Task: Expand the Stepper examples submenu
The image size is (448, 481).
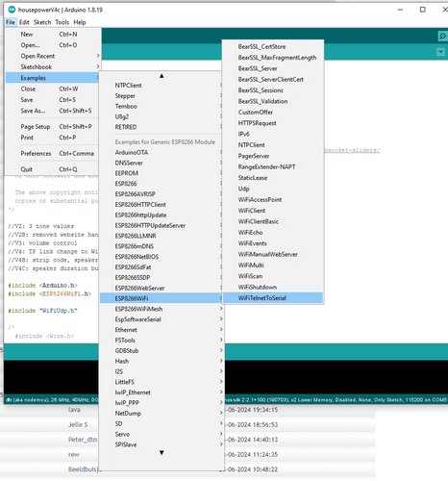Action: click(162, 96)
